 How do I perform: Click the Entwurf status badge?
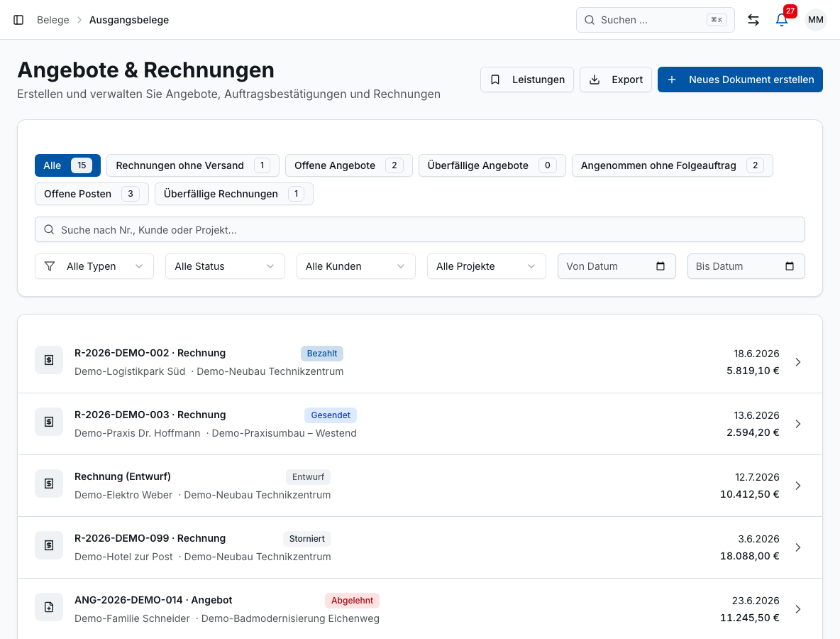tap(308, 476)
